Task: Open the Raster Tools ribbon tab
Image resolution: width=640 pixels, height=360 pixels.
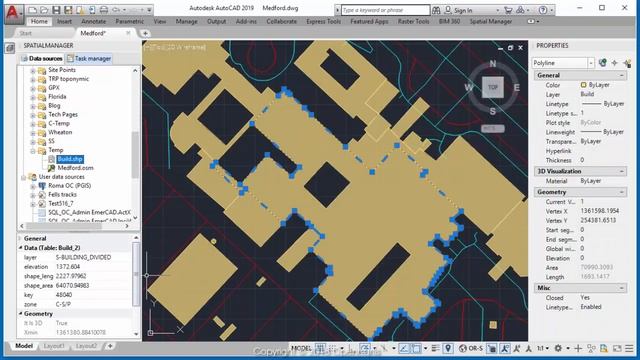Action: click(x=413, y=21)
